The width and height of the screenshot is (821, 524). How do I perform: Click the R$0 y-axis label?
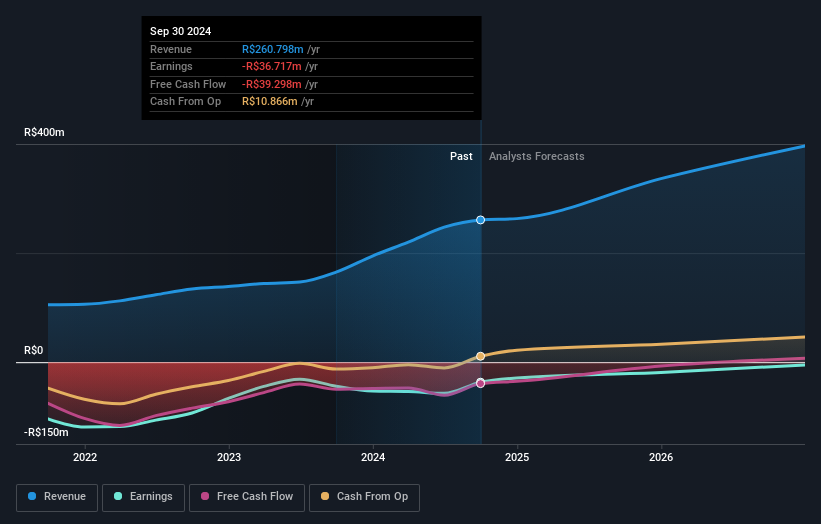[x=34, y=350]
